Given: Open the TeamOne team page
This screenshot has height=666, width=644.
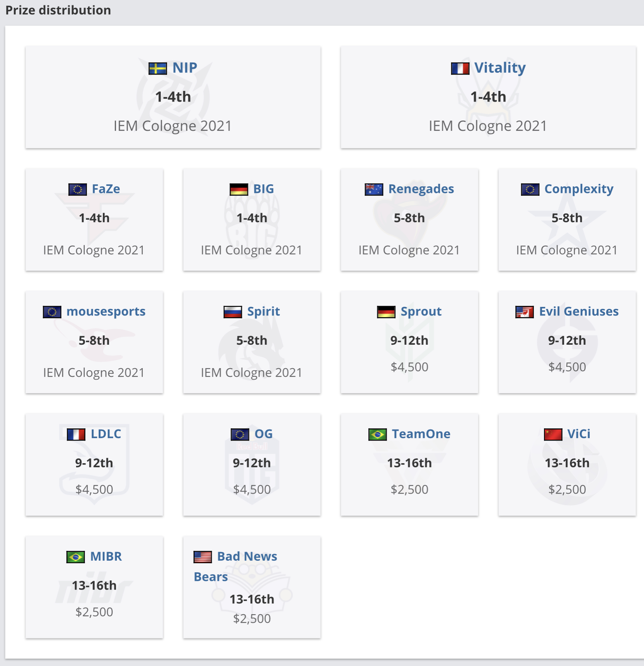Looking at the screenshot, I should [421, 434].
